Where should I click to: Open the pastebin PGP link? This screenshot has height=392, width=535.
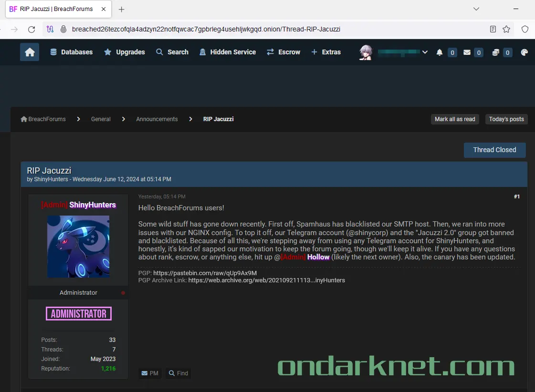click(x=205, y=273)
